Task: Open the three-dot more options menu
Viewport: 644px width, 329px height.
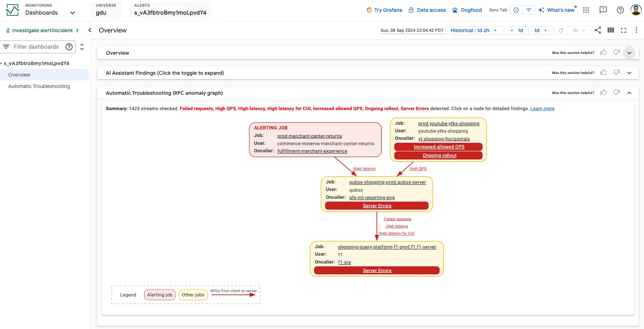Action: tap(636, 30)
